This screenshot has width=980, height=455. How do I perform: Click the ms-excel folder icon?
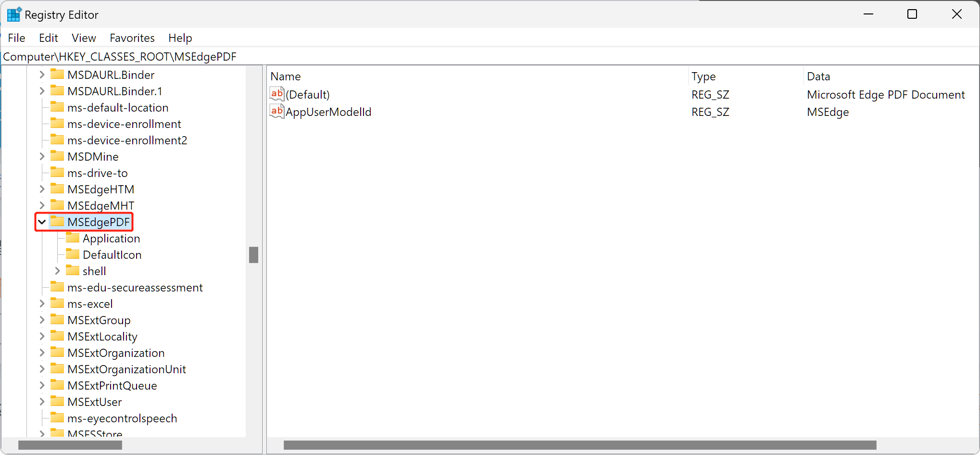57,303
